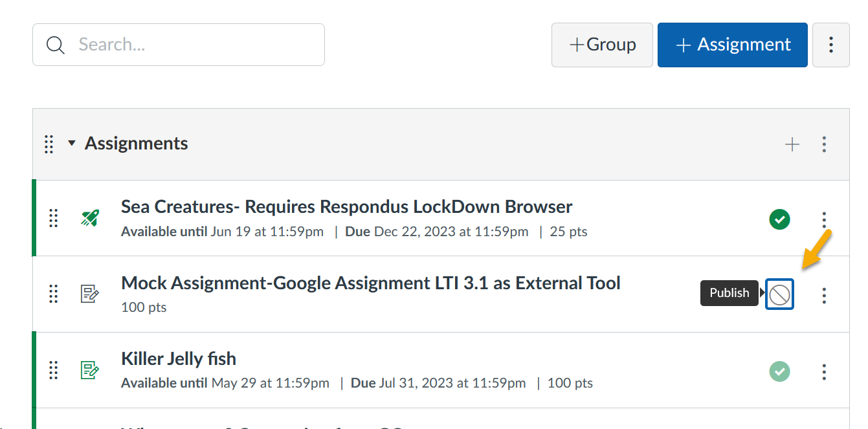The width and height of the screenshot is (868, 429).
Task: Click the search magnifier icon
Action: pyautogui.click(x=56, y=45)
